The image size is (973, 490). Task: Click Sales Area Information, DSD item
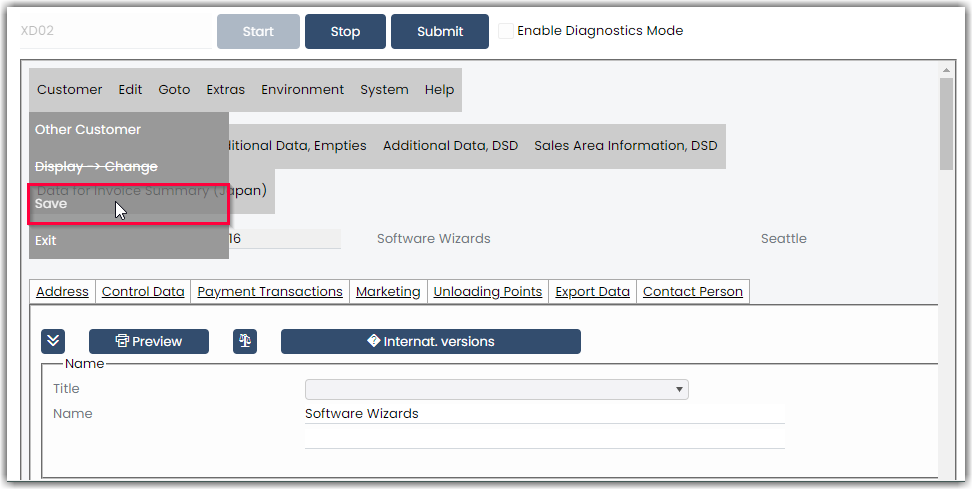(x=626, y=146)
